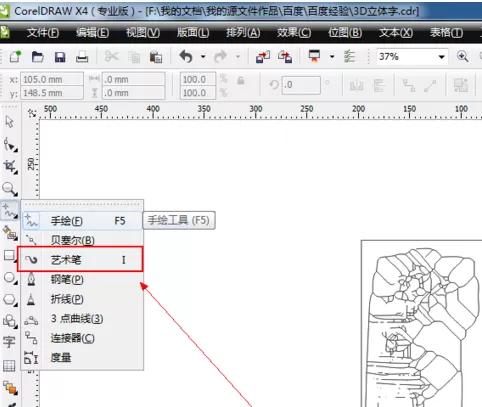482x407 pixels.
Task: Select the Basic shapes tool
Action: pos(10,321)
